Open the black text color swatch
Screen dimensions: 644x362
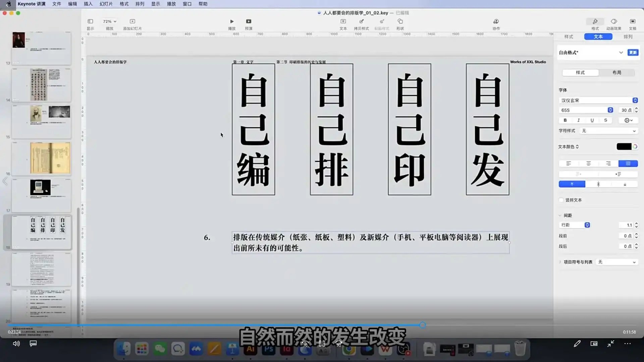[624, 147]
